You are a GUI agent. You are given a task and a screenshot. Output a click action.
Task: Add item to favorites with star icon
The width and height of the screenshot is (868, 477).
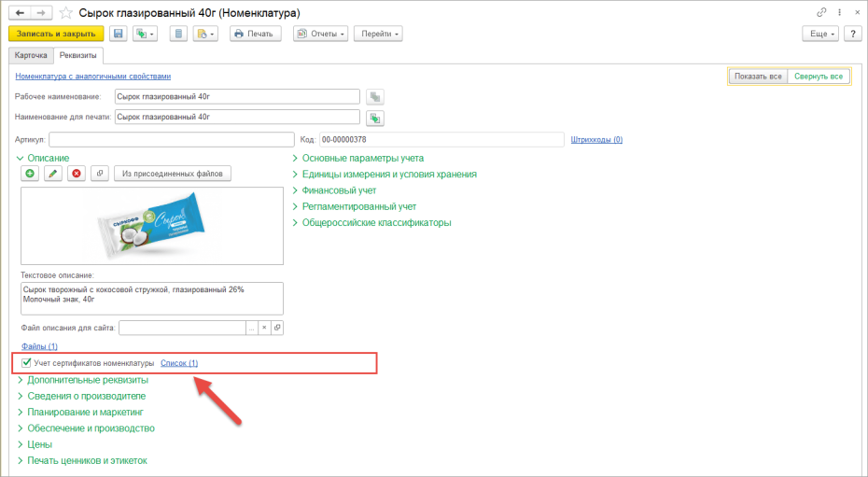coord(66,12)
